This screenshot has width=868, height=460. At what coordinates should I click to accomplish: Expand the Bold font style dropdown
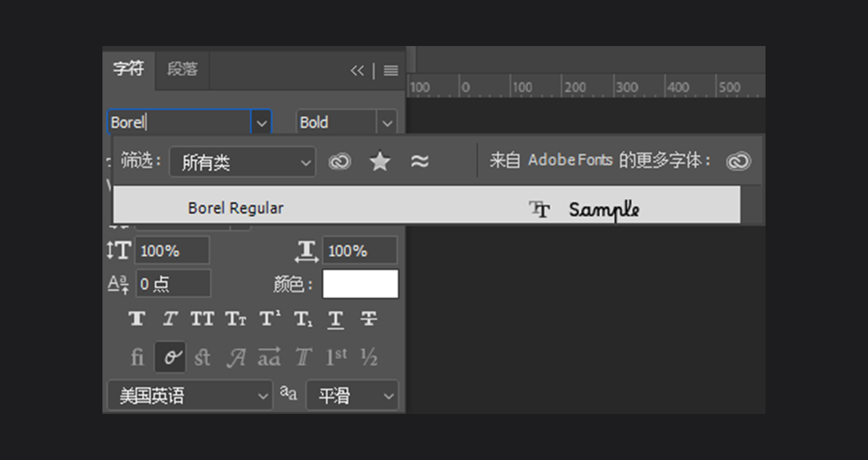(387, 123)
